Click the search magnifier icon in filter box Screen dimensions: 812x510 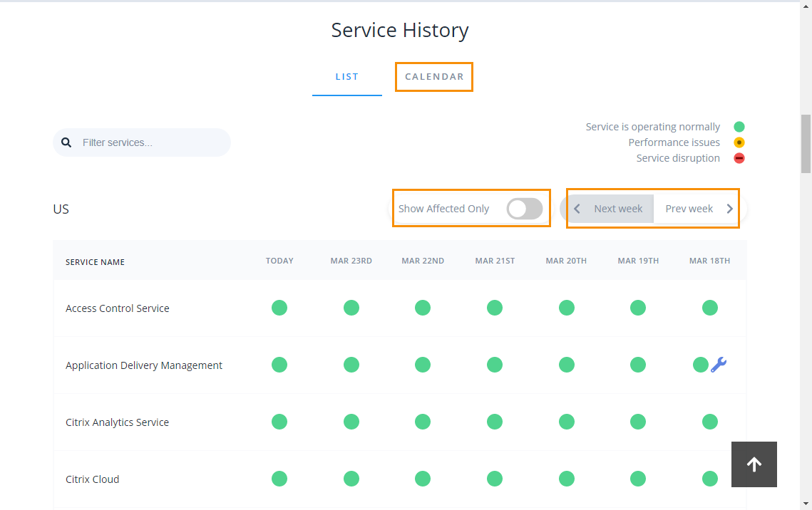click(66, 142)
